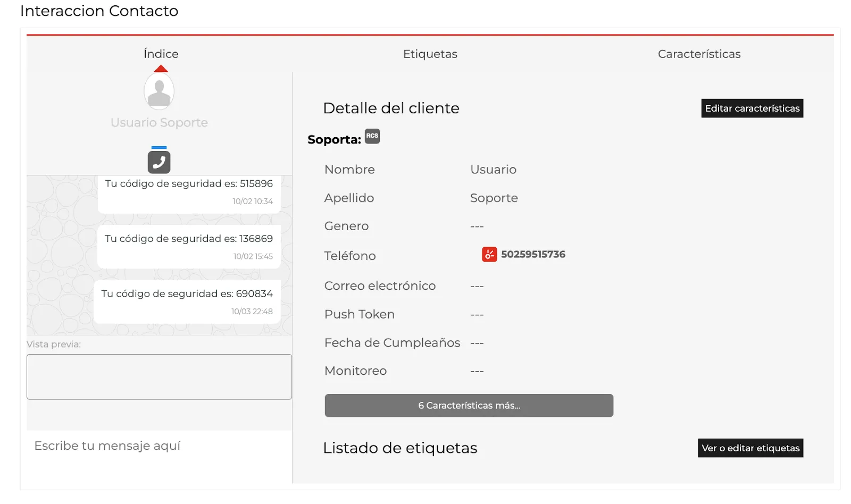851x504 pixels.
Task: Click the red channel icon beside the phone number
Action: tap(488, 254)
